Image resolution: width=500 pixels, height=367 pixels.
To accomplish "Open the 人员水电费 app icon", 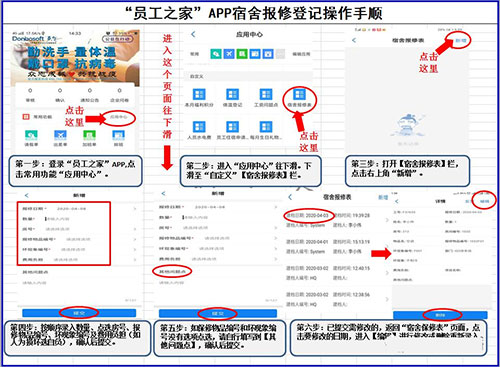I will click(199, 127).
